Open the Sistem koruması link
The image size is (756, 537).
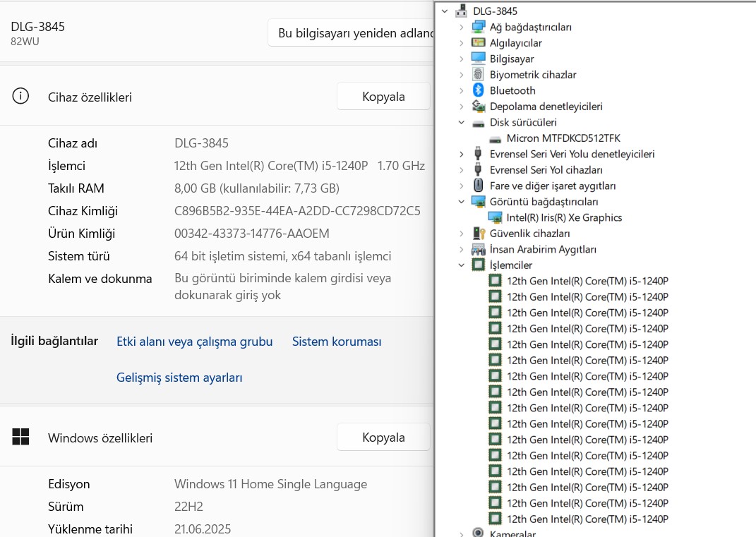click(337, 342)
